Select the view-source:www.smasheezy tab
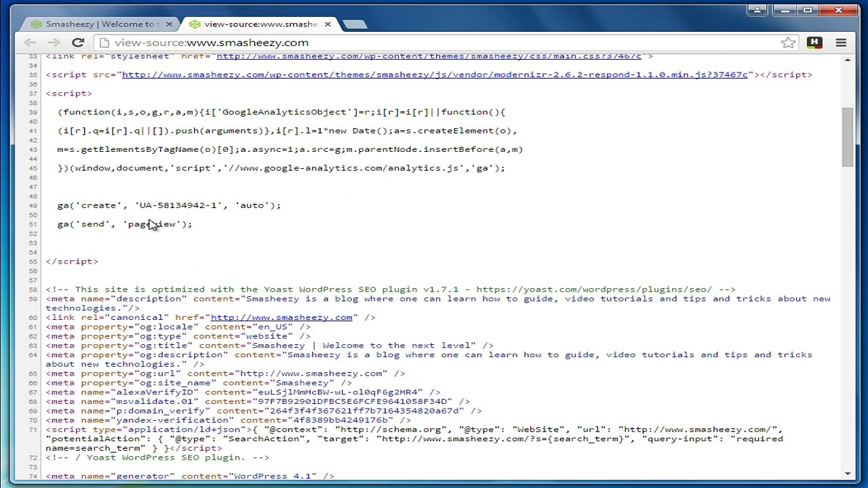Screen dimensions: 868x488 coord(258,24)
